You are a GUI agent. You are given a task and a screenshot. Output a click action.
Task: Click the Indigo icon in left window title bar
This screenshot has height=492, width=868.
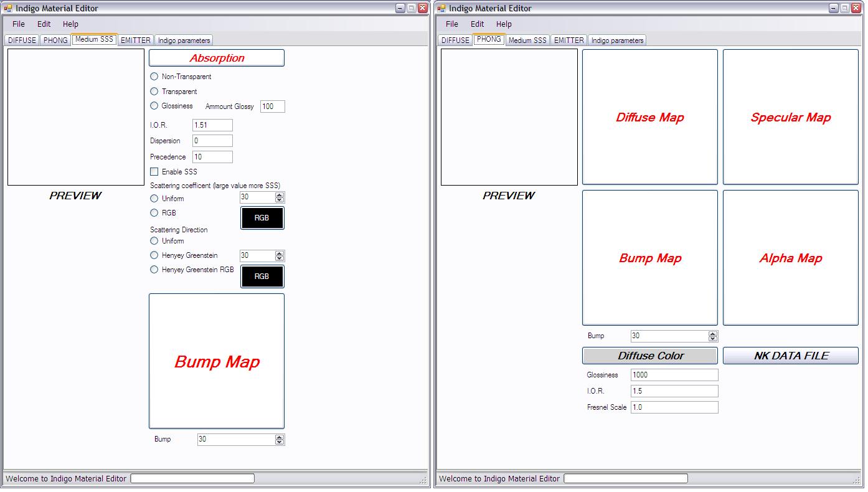pyautogui.click(x=8, y=8)
